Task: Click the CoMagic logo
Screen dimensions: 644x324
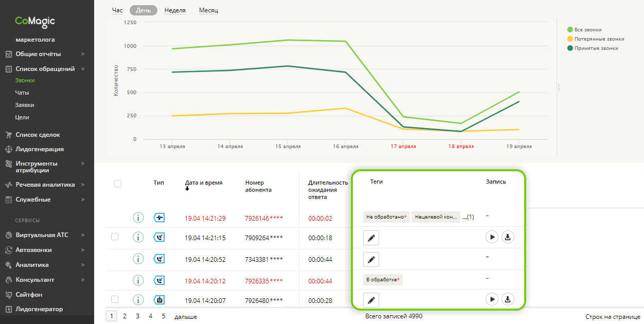Action: point(35,21)
